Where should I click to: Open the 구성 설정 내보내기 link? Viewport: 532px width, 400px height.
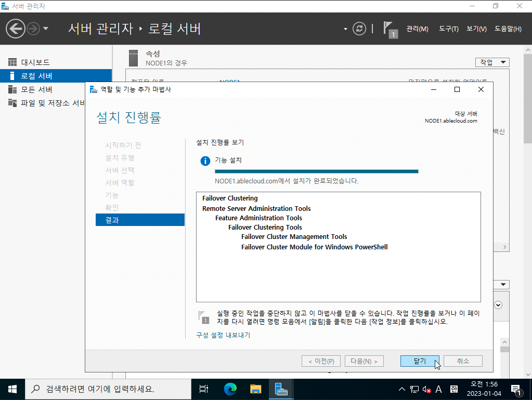223,335
